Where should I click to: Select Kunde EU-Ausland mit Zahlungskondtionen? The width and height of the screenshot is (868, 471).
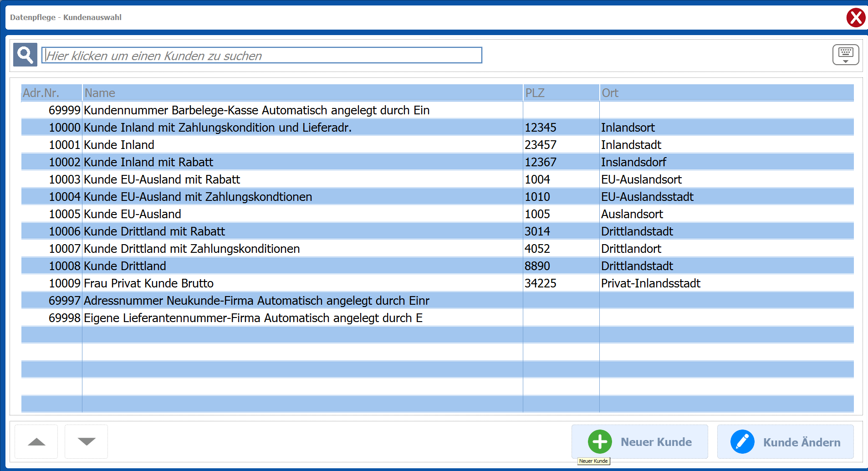[198, 197]
